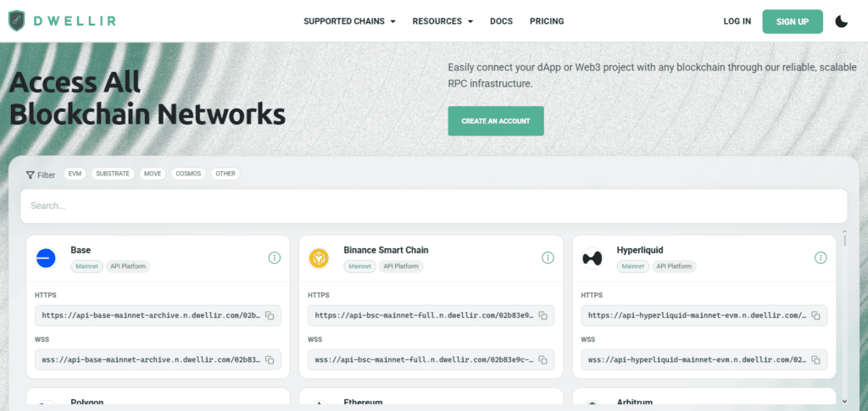Click the Binance Smart Chain title
This screenshot has height=411, width=868.
point(386,250)
